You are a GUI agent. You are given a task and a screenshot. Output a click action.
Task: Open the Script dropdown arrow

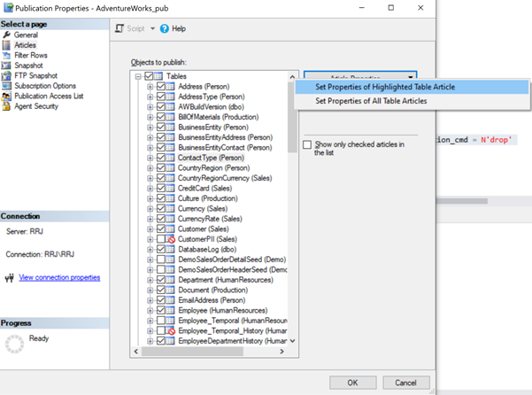pos(152,28)
